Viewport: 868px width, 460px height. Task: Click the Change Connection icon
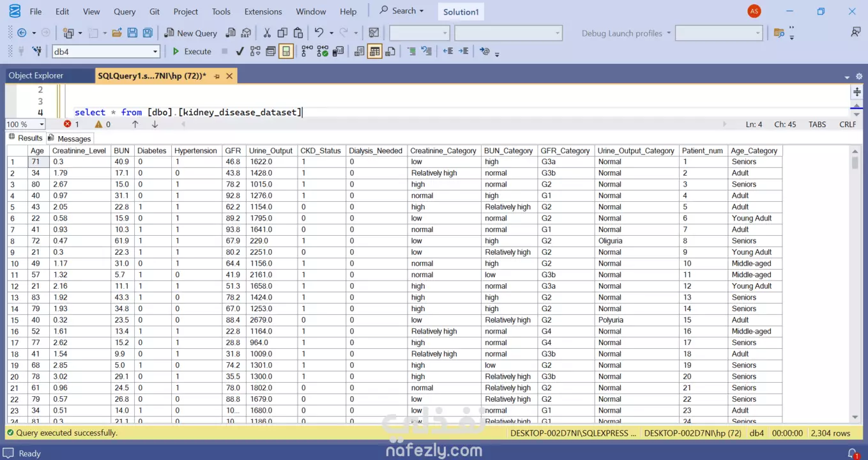coord(36,52)
